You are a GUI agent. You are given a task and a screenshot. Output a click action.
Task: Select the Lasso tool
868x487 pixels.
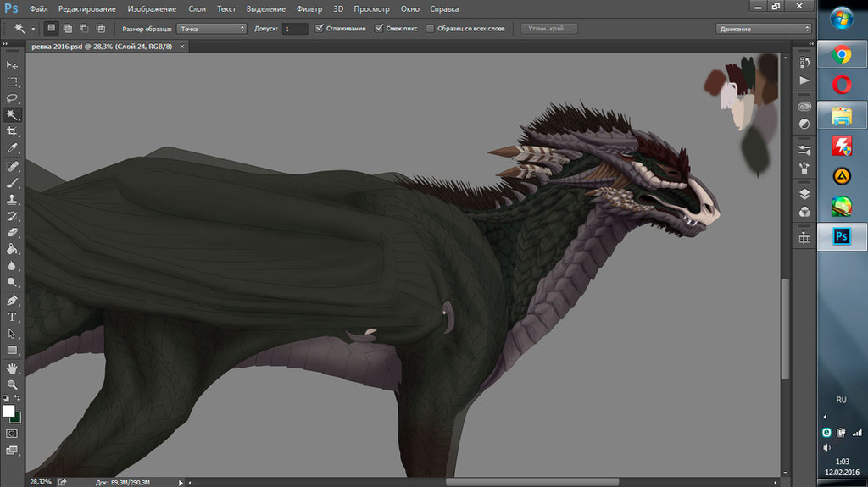[12, 98]
